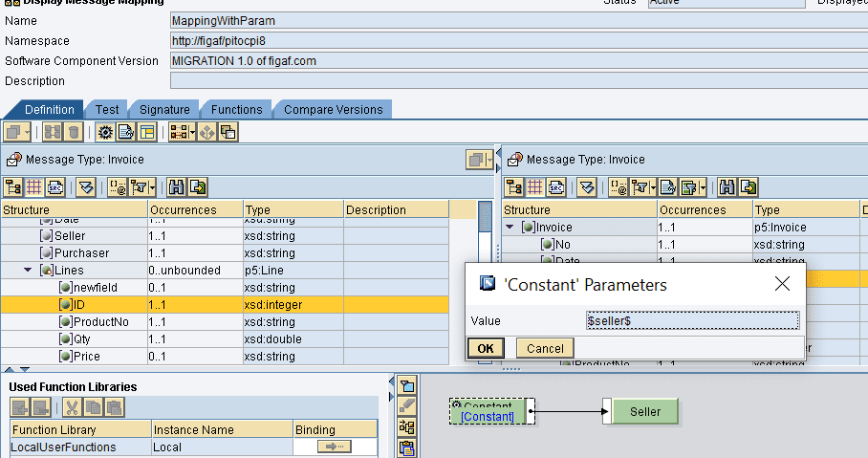
Task: Click the Seller target box in mapping canvas
Action: (645, 411)
